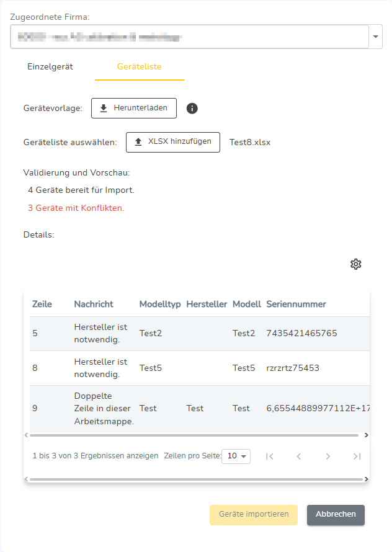Sort by the Zeile column header
The height and width of the screenshot is (552, 392).
[42, 304]
